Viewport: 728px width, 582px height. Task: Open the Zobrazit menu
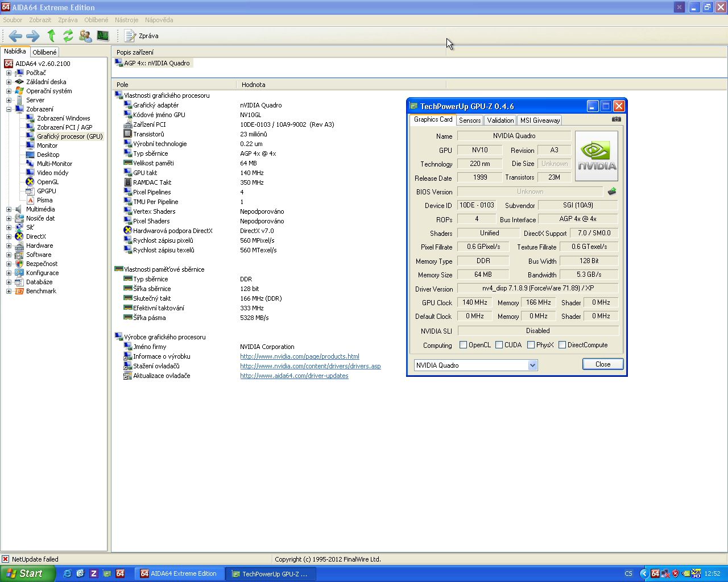click(x=40, y=20)
